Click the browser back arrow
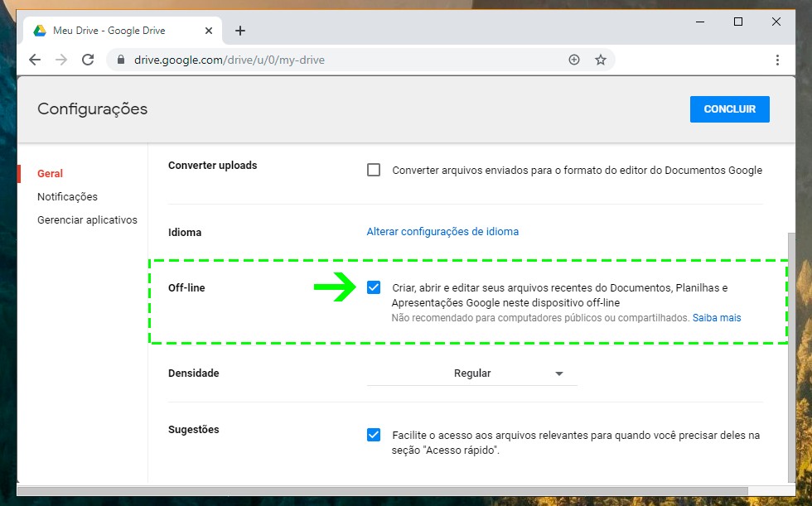Viewport: 812px width, 506px height. [35, 60]
